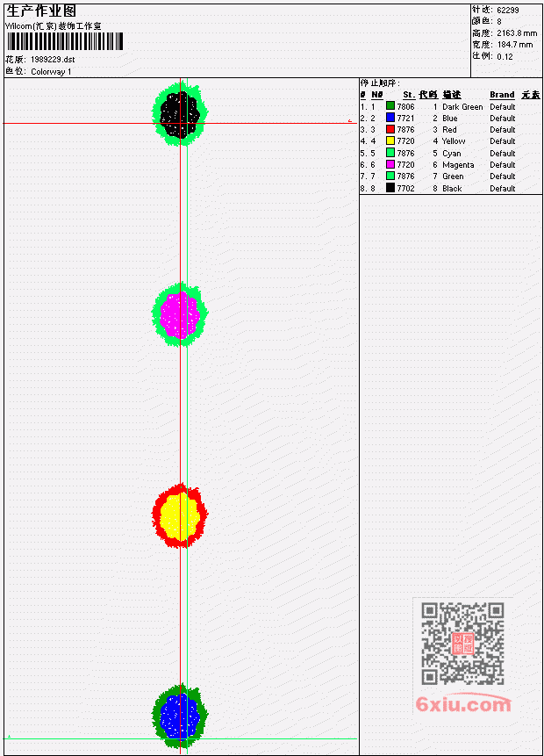Select the yellow and red flower design

coord(180,515)
